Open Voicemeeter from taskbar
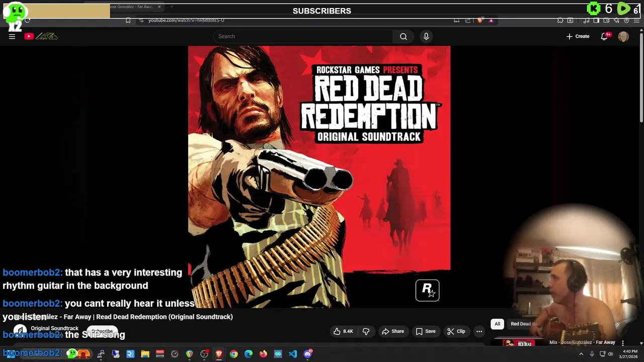 [160, 354]
